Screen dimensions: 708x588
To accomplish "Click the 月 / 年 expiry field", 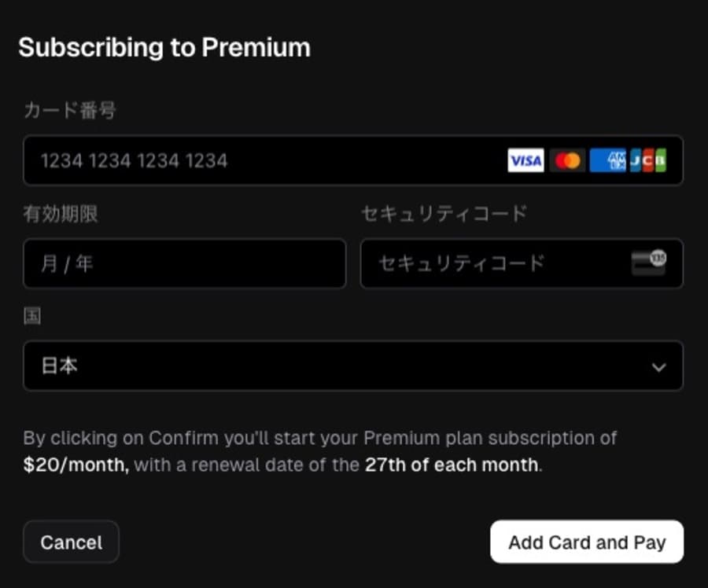I will tap(185, 263).
